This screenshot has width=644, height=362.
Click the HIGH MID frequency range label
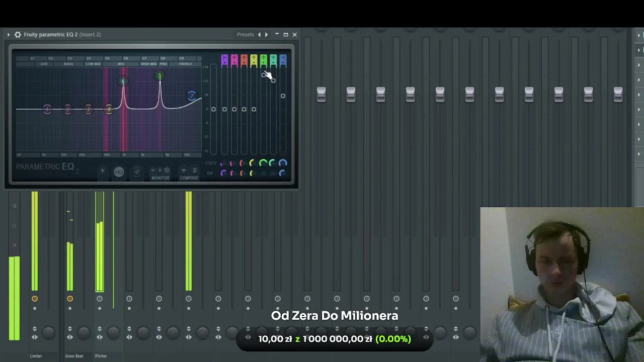tap(148, 64)
